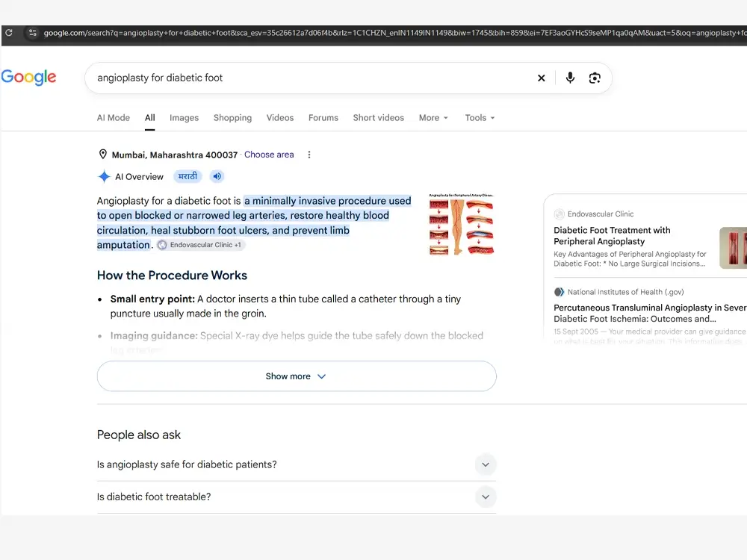Click the 'Small entry point:' bullet text
The height and width of the screenshot is (560, 747).
(x=152, y=299)
